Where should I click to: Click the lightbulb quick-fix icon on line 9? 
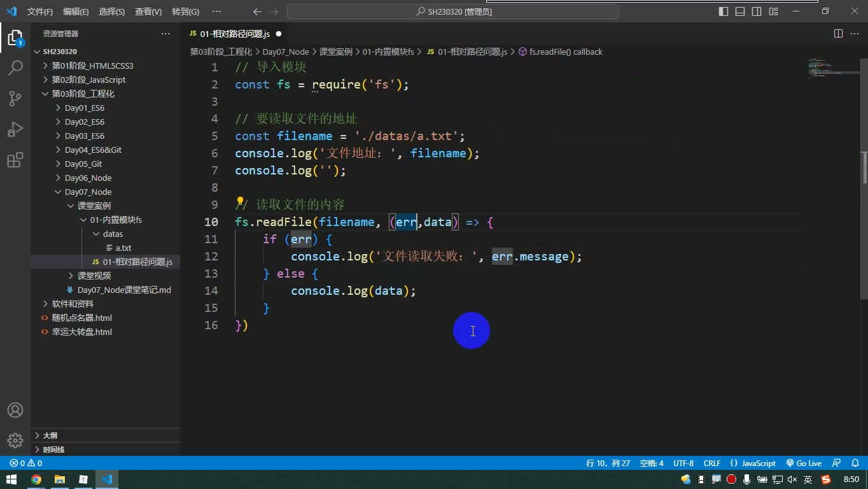click(x=241, y=202)
